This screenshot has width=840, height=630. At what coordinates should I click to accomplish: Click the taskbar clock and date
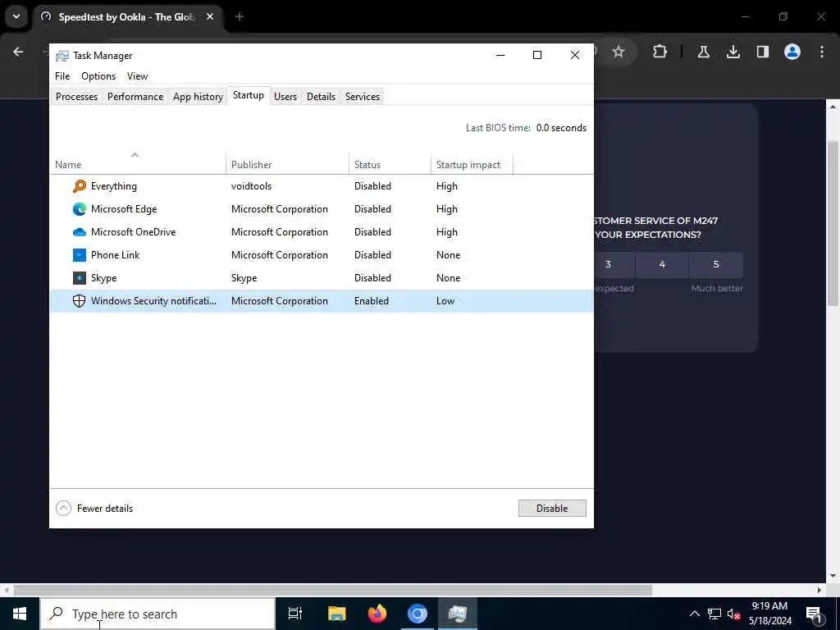coord(769,614)
